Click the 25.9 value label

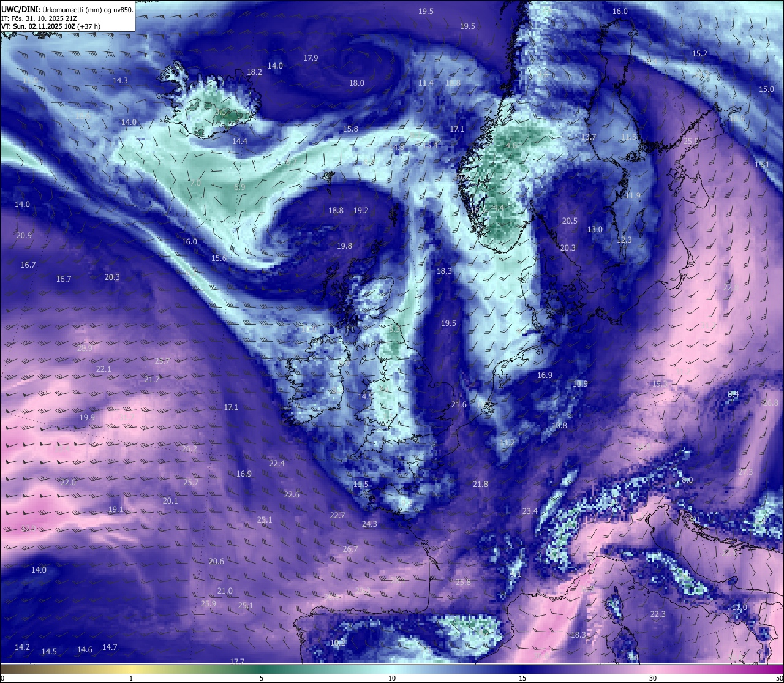208,604
